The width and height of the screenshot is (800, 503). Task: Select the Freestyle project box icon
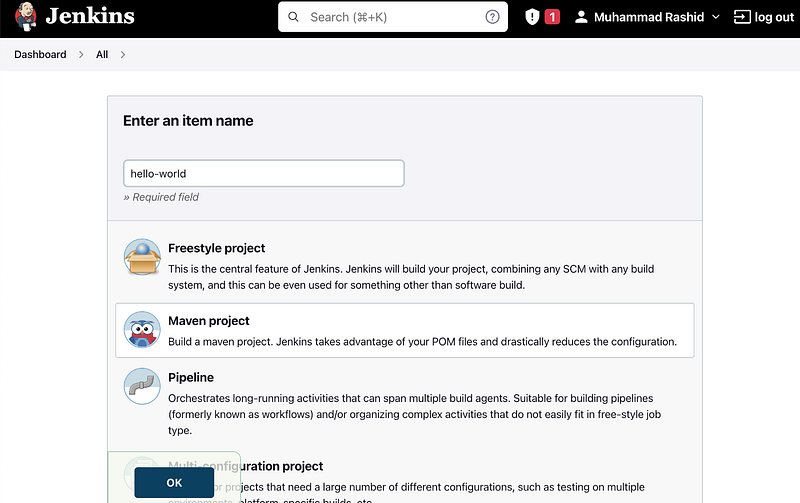click(142, 257)
